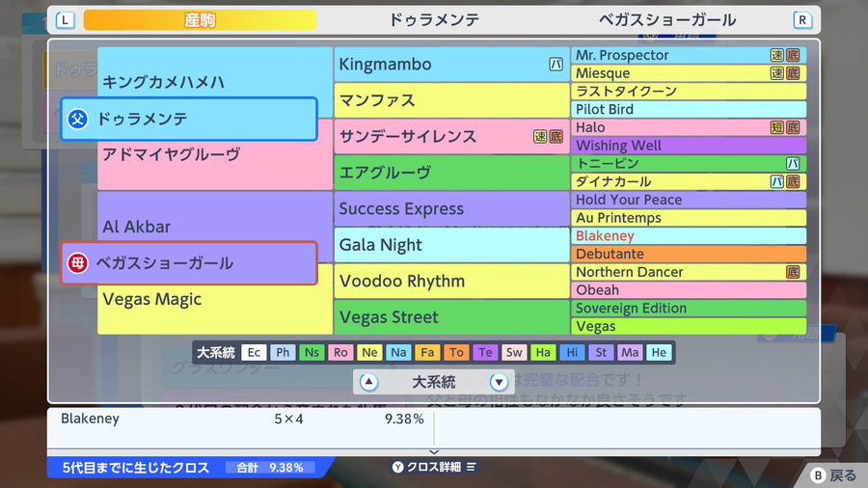Click the down arrow beside 大系統
868x488 pixels.
coord(499,382)
